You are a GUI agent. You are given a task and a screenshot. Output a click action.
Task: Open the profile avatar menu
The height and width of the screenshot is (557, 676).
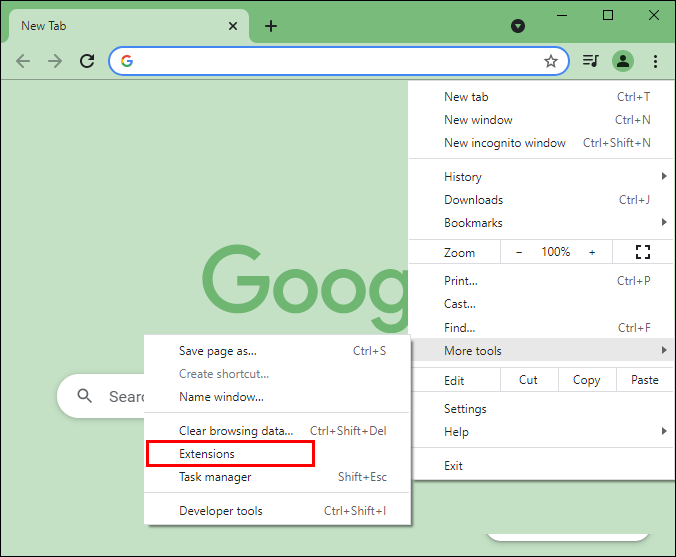point(623,61)
